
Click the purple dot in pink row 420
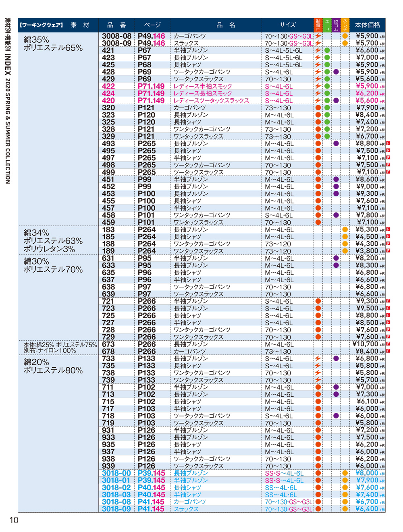point(336,101)
